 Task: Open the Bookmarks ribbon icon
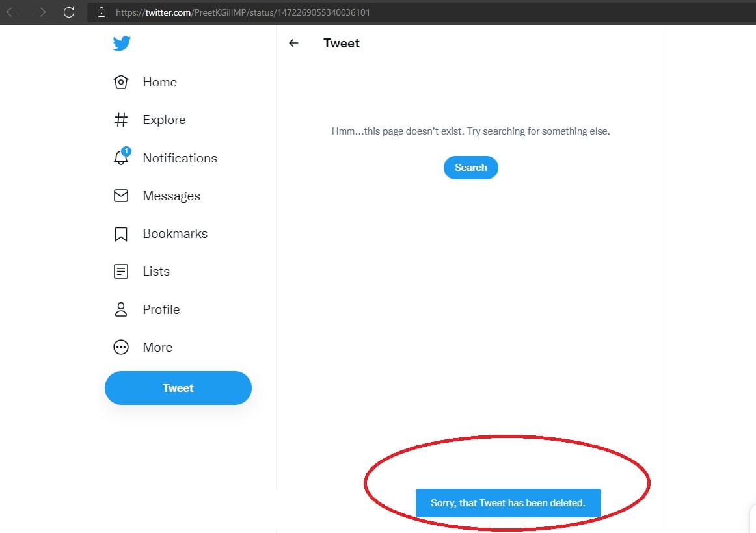tap(121, 234)
